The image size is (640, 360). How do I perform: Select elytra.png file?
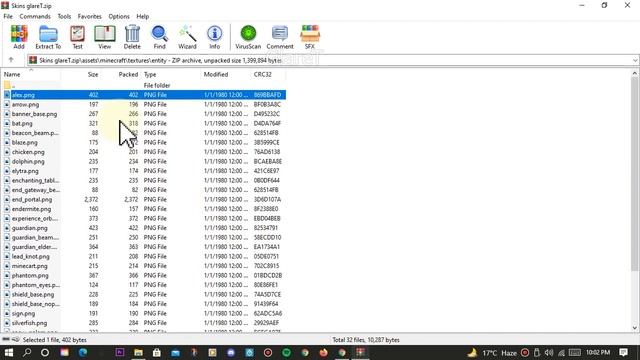(144, 171)
